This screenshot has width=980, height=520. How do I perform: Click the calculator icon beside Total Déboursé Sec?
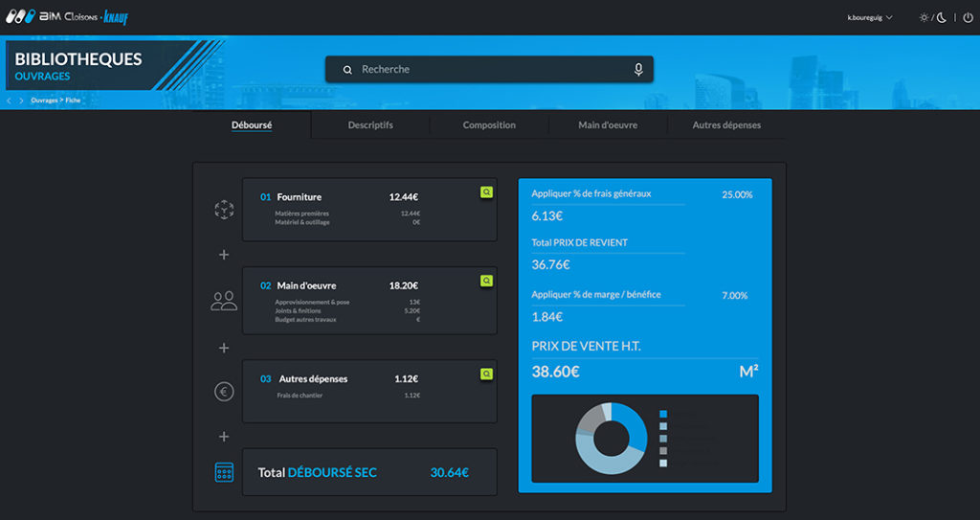[224, 472]
